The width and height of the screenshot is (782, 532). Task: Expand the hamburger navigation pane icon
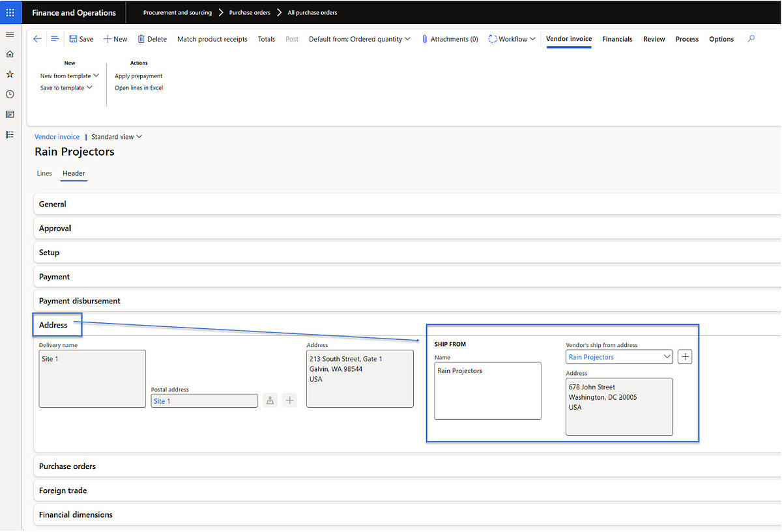click(10, 35)
